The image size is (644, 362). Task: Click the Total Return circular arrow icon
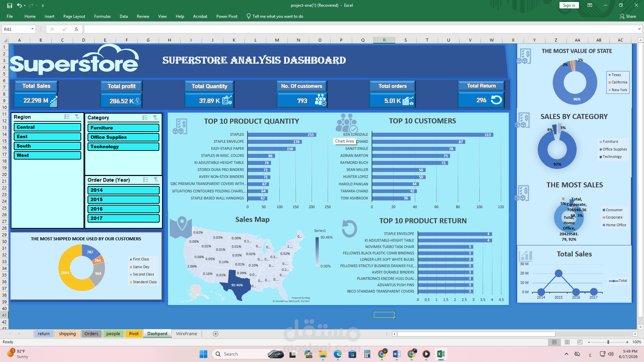coord(496,100)
